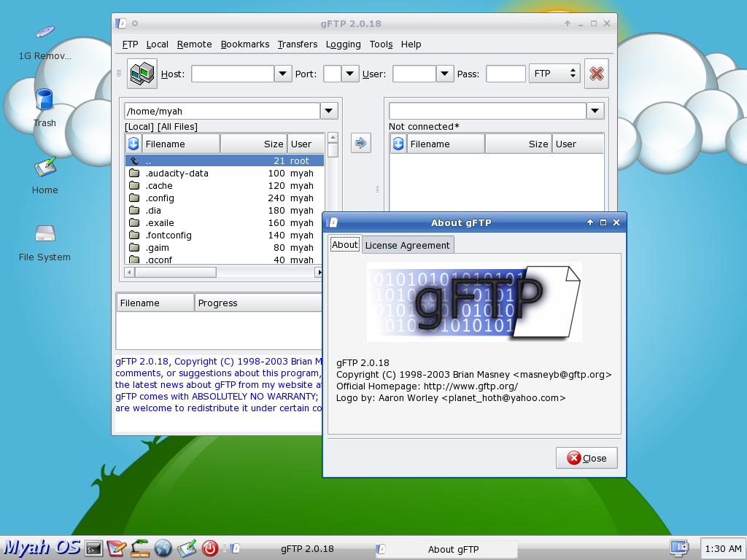Click in the User input field

414,74
